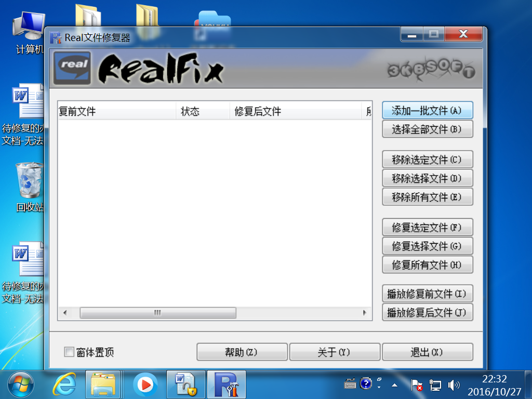Select the RealFix taskbar icon
Viewport: 532px width, 399px height.
(x=227, y=385)
